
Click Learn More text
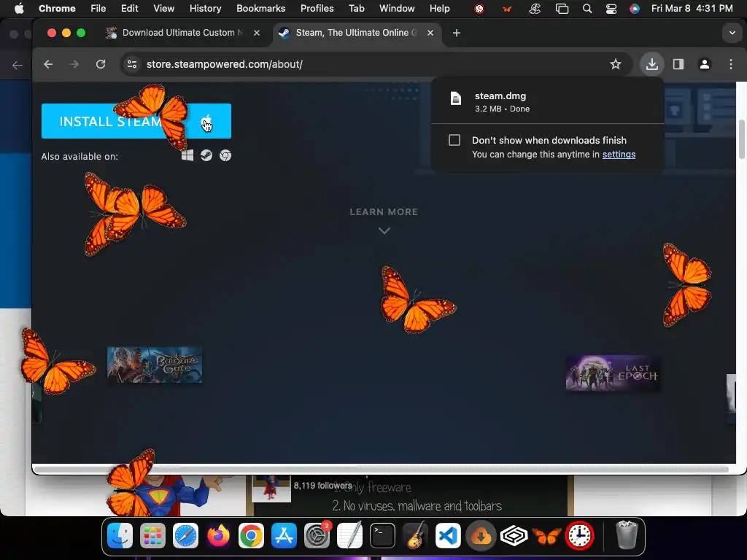(x=384, y=212)
